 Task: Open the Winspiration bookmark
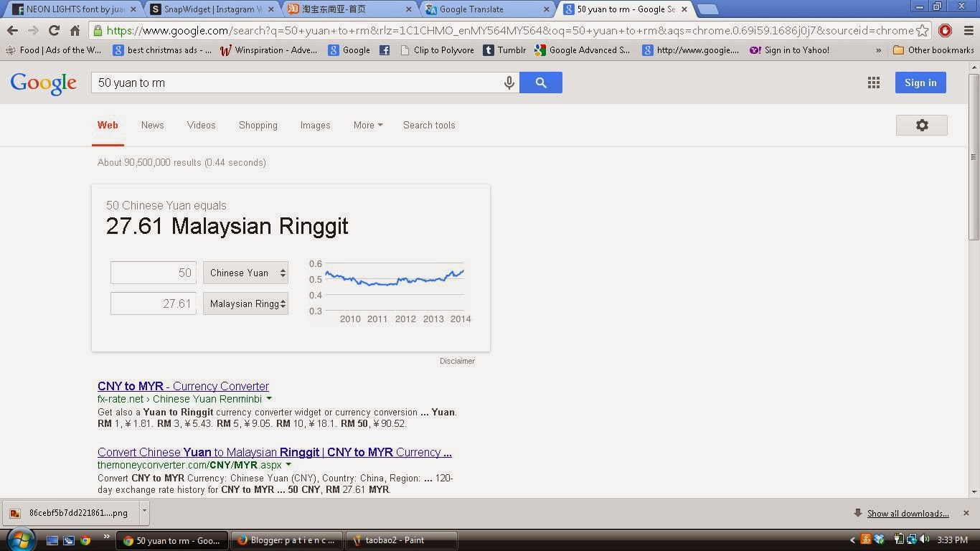[268, 50]
